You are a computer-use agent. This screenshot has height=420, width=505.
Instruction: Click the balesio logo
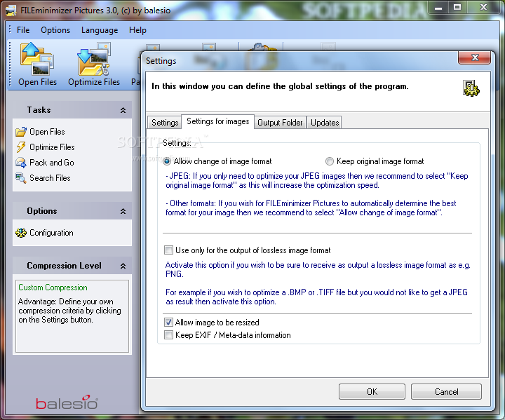click(x=67, y=402)
